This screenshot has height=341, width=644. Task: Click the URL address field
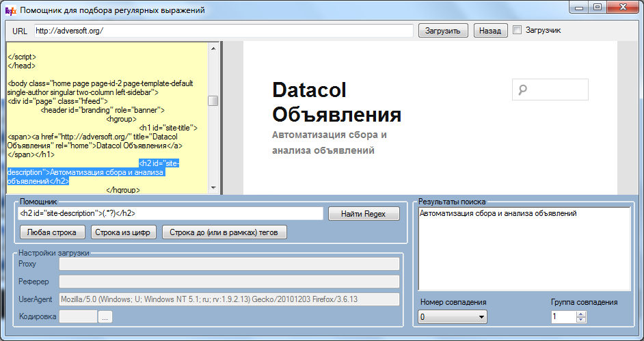click(223, 31)
